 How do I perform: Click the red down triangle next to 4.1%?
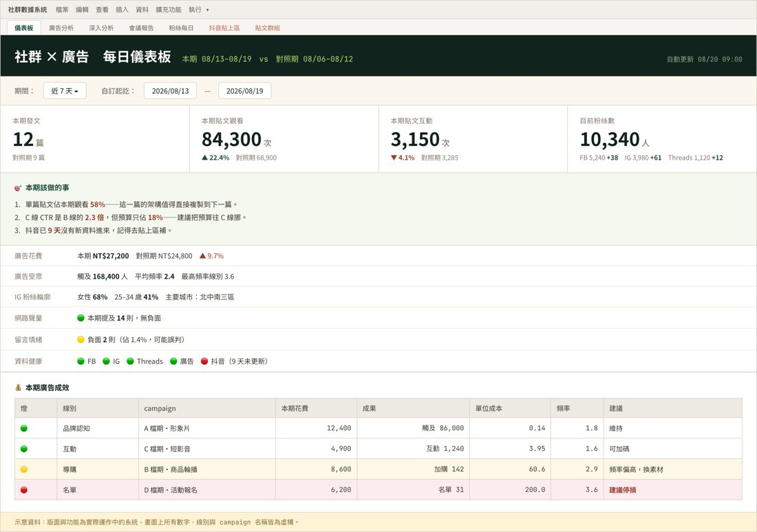(x=394, y=158)
